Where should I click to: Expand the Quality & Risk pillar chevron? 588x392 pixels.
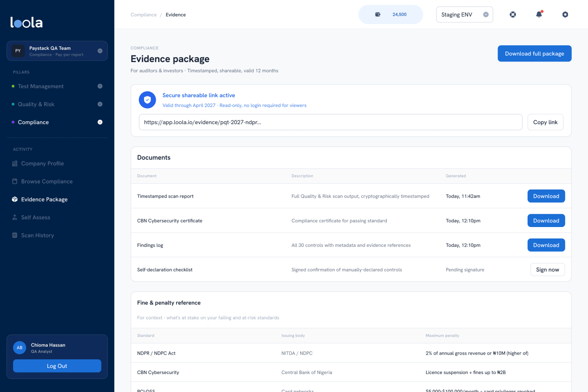pyautogui.click(x=100, y=104)
